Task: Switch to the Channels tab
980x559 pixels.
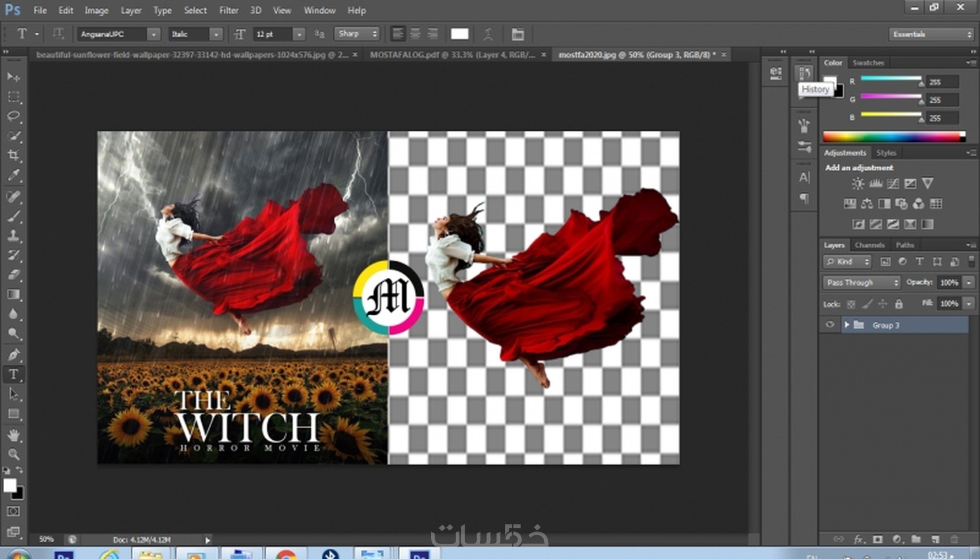Action: [870, 245]
